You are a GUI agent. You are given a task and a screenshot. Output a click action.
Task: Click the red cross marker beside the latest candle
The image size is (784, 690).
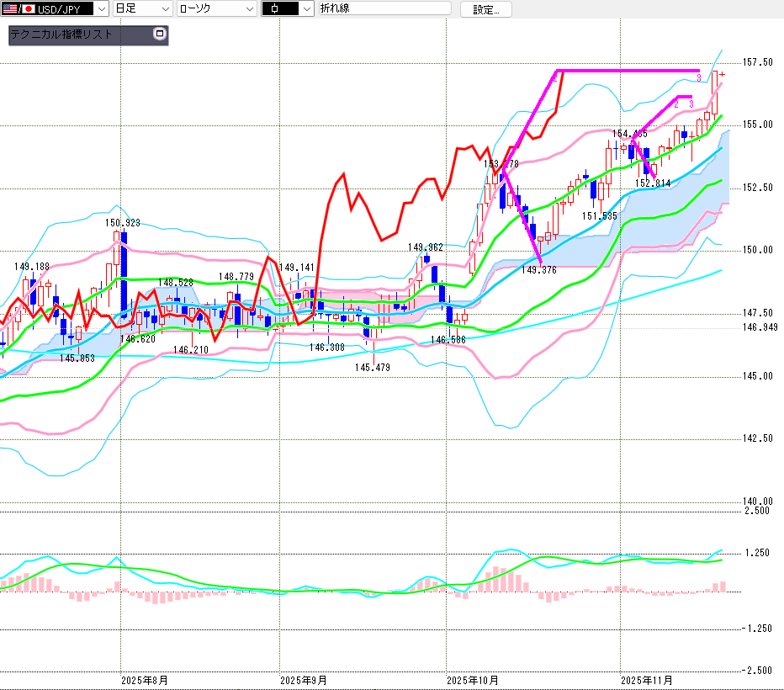point(722,74)
